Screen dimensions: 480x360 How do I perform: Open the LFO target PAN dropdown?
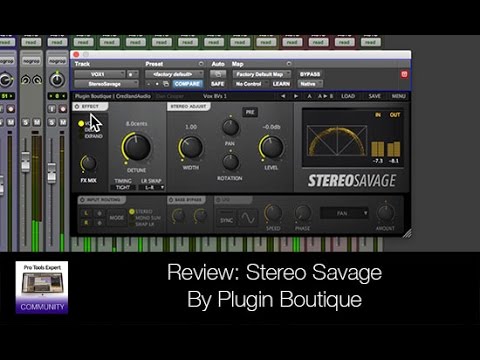point(344,213)
